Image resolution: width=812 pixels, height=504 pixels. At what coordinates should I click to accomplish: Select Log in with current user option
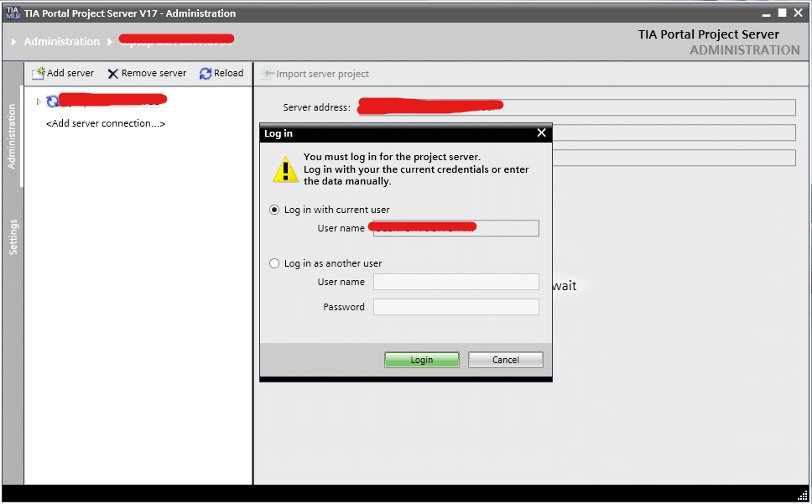[274, 210]
